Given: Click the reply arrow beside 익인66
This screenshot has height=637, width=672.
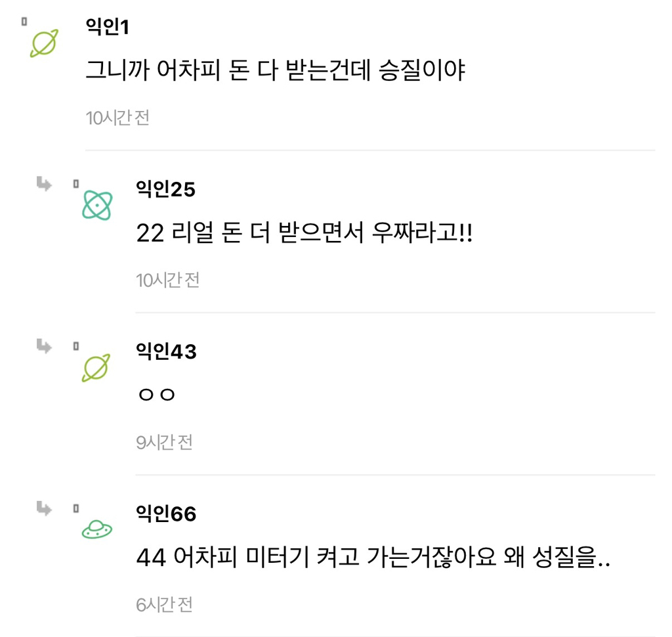Looking at the screenshot, I should 44,508.
